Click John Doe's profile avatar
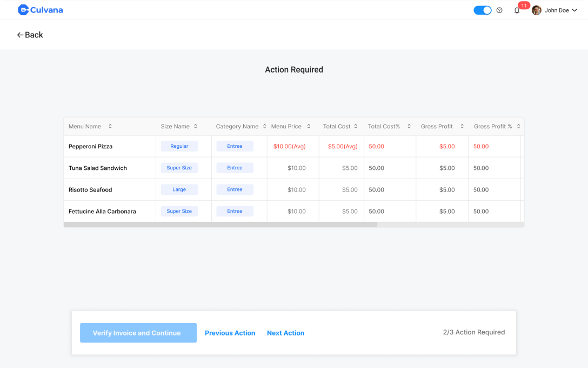 coord(537,10)
